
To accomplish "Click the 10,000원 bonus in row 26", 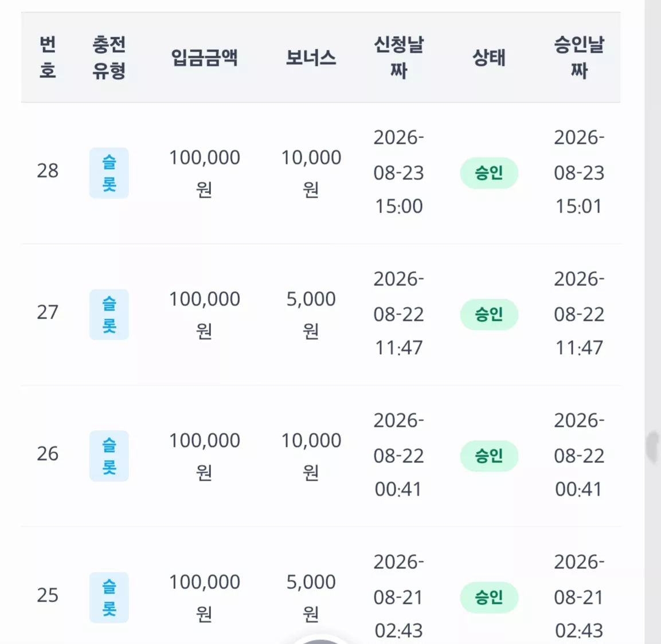I will [x=311, y=457].
